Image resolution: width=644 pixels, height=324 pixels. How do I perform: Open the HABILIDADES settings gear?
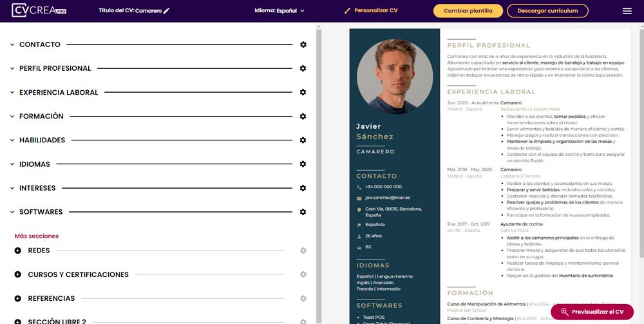pos(303,140)
